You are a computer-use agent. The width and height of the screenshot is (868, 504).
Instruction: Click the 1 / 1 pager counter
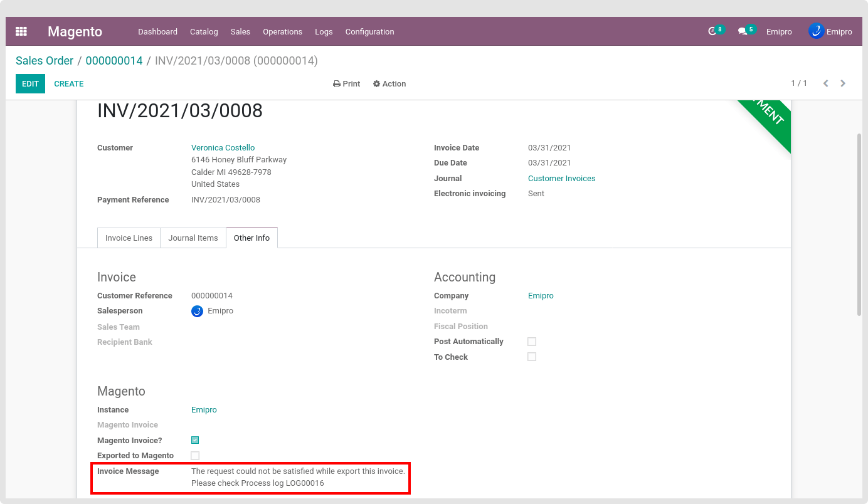pyautogui.click(x=799, y=83)
